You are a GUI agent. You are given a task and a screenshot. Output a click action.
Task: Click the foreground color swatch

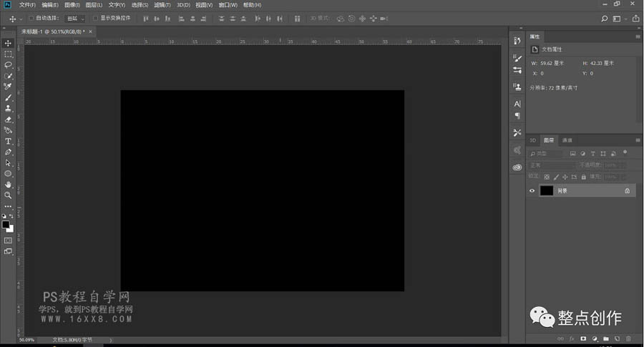(x=6, y=225)
